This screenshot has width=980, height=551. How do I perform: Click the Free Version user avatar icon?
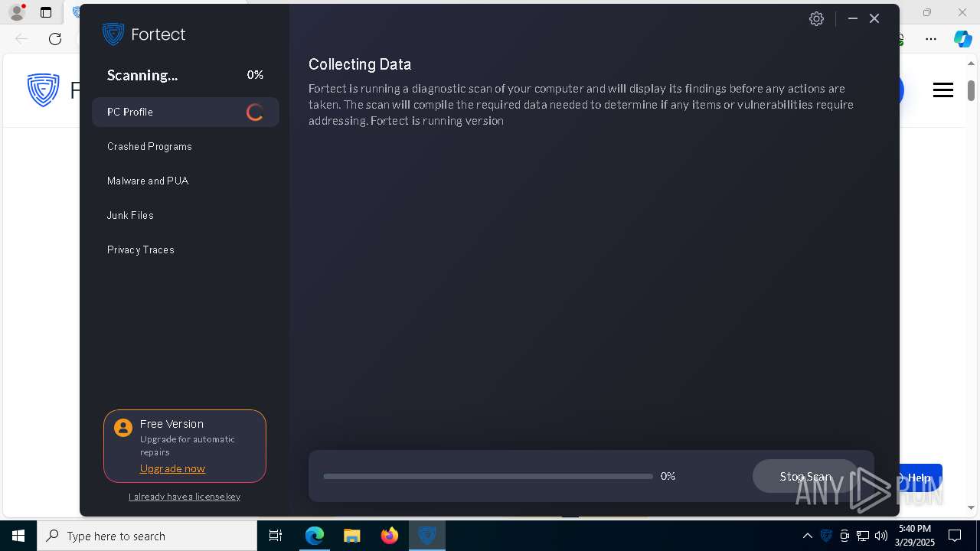coord(123,428)
